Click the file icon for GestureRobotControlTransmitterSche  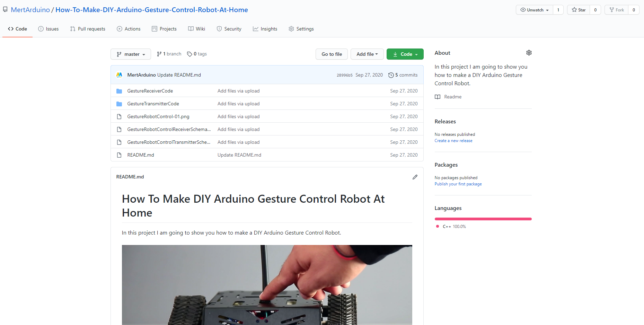click(x=119, y=142)
